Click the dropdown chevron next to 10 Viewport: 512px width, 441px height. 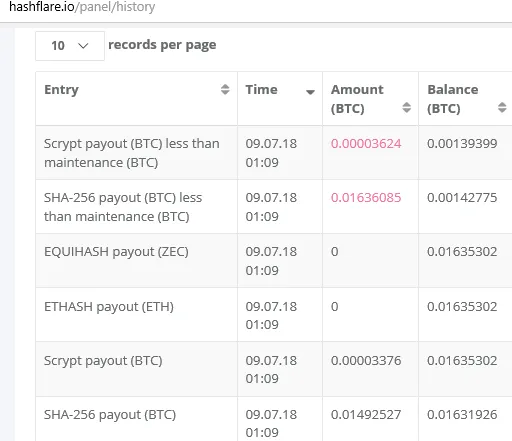pos(83,46)
